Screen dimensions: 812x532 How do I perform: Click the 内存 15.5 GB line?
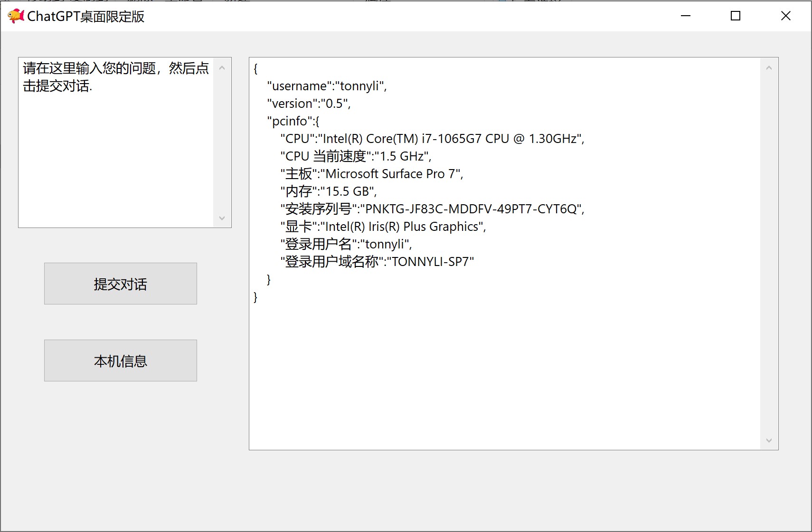[328, 191]
